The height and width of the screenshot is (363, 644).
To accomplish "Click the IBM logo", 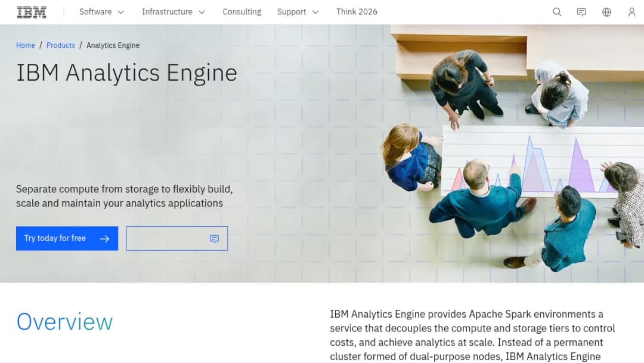I will [x=32, y=13].
